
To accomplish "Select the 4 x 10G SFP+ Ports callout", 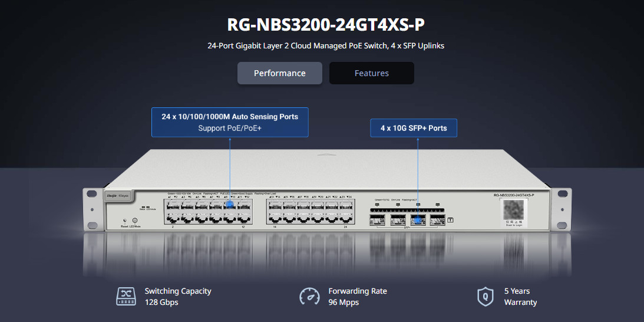I will [414, 128].
